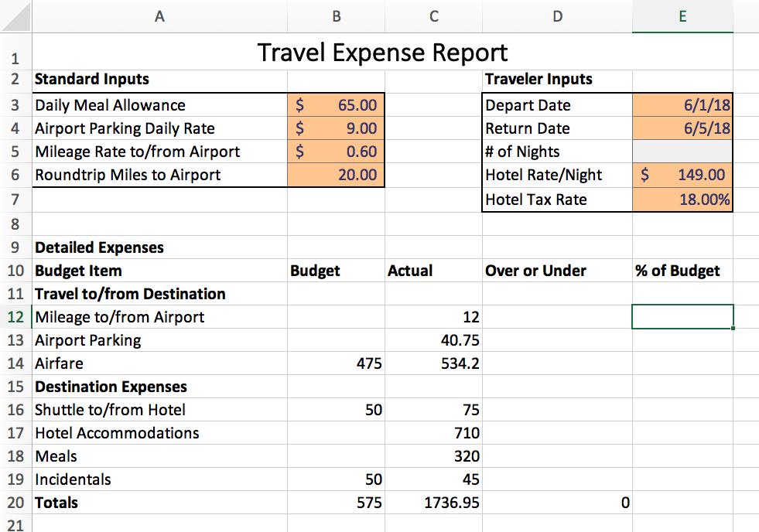Image resolution: width=759 pixels, height=532 pixels.
Task: Select the Mileage Rate to/from Airport label
Action: pyautogui.click(x=159, y=152)
